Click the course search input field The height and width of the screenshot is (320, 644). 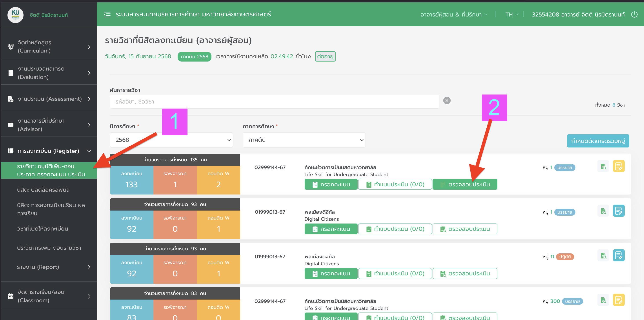[274, 102]
